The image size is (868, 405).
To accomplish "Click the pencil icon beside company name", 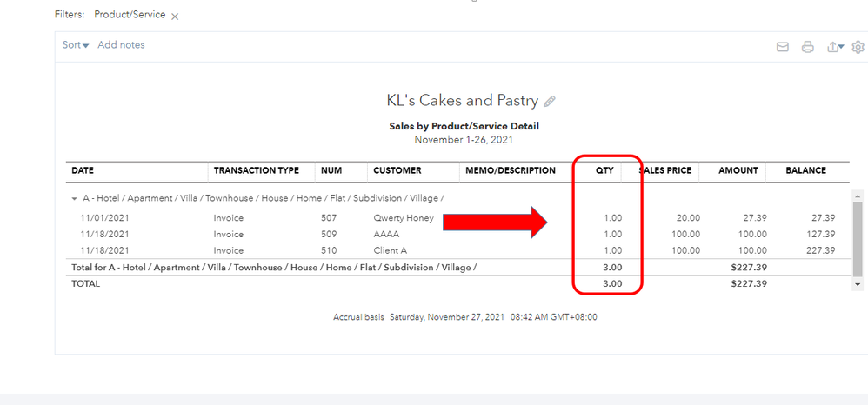I will pyautogui.click(x=550, y=101).
